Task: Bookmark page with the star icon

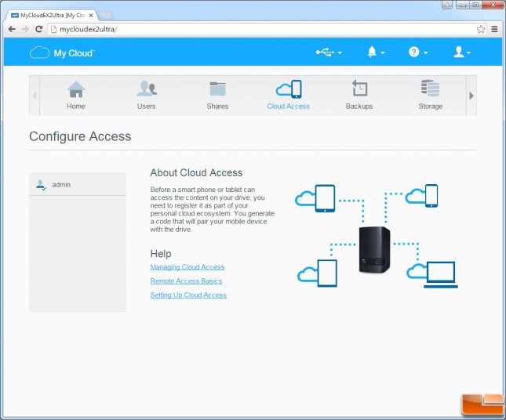Action: (x=481, y=29)
